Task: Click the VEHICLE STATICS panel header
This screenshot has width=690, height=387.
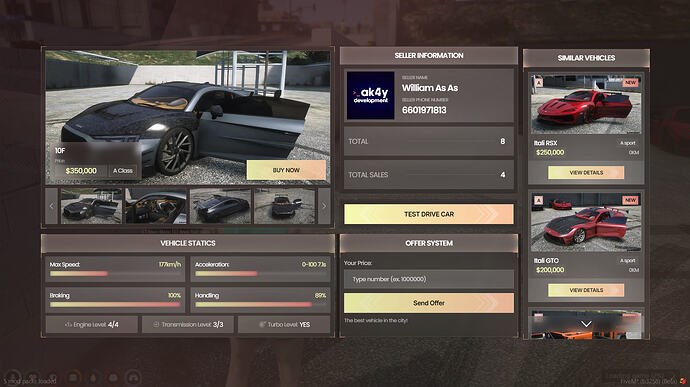Action: [x=188, y=243]
